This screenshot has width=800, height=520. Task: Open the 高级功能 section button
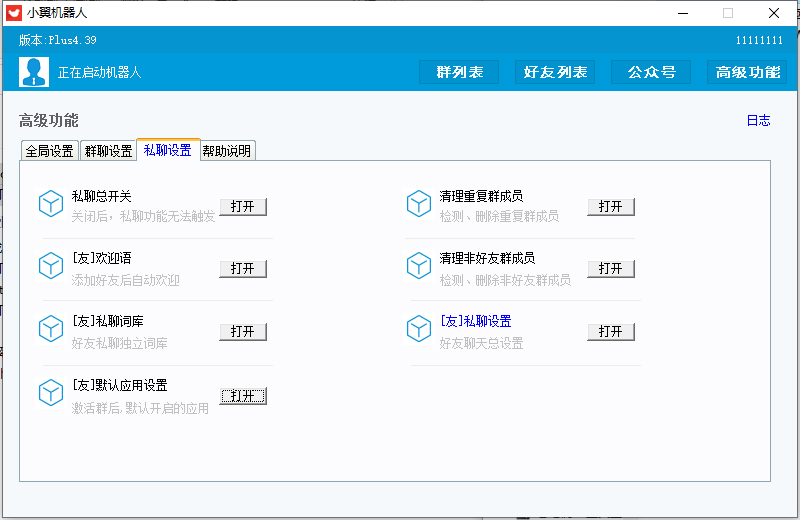[x=747, y=72]
